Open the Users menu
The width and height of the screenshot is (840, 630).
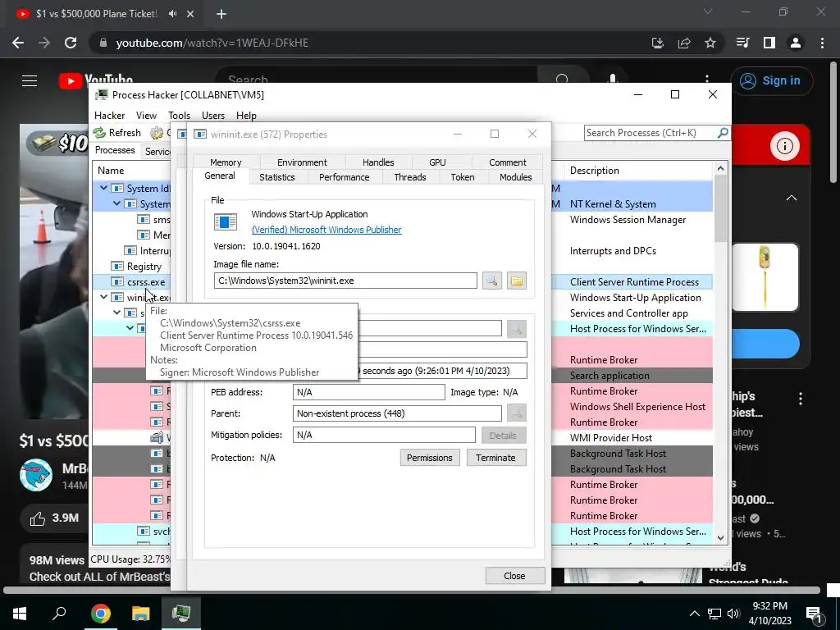213,115
